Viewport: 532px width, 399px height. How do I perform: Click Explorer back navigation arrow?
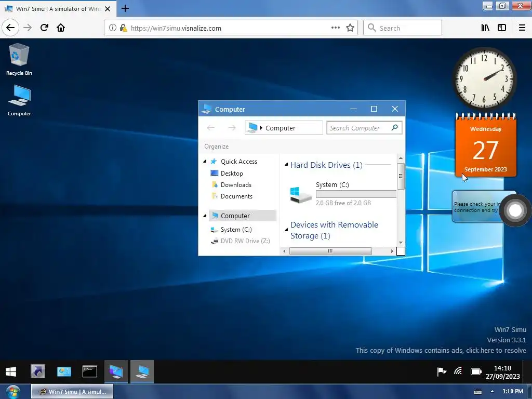pos(211,128)
